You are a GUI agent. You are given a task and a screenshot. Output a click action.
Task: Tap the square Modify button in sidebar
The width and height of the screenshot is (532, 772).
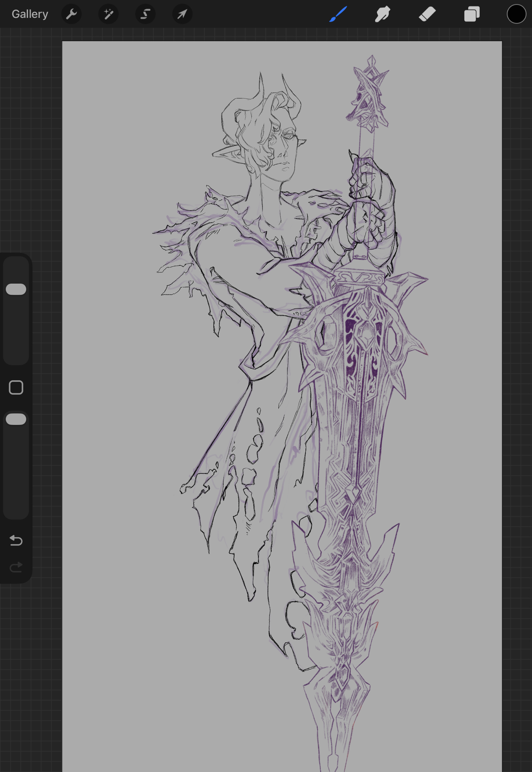[x=16, y=387]
